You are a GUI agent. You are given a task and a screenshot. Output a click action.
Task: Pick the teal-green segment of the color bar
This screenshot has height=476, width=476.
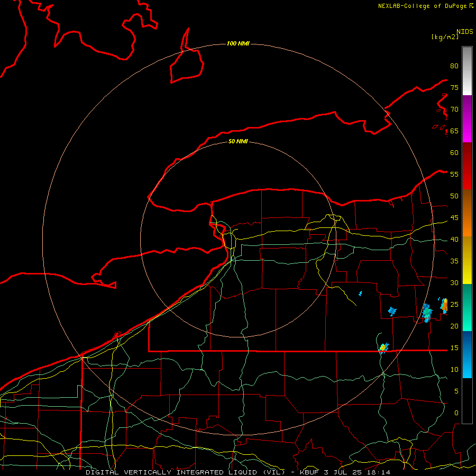tap(467, 307)
